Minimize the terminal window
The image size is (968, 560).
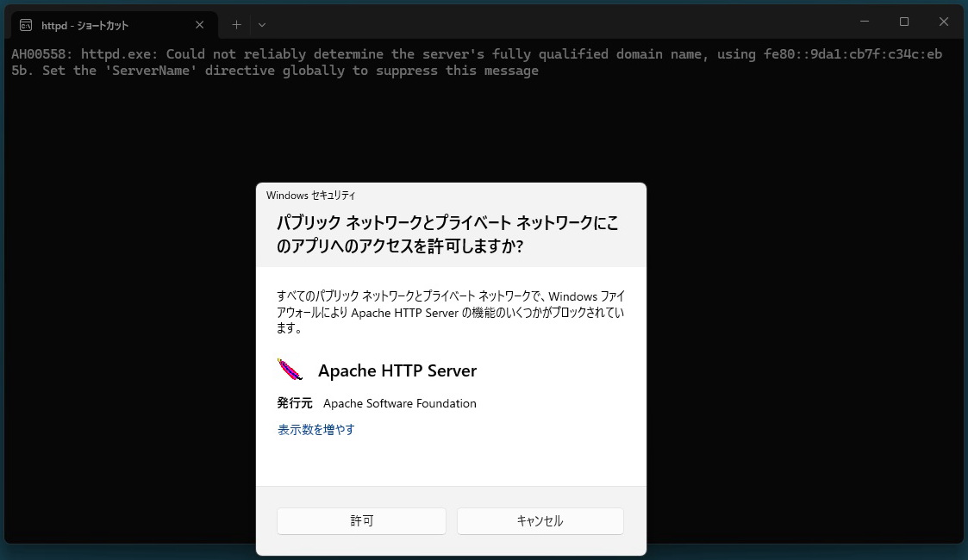click(865, 22)
